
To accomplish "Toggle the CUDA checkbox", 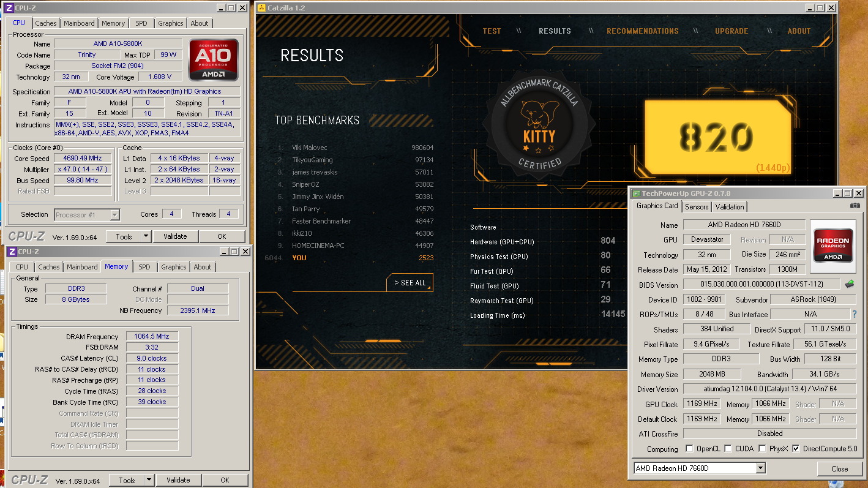I will pos(728,449).
